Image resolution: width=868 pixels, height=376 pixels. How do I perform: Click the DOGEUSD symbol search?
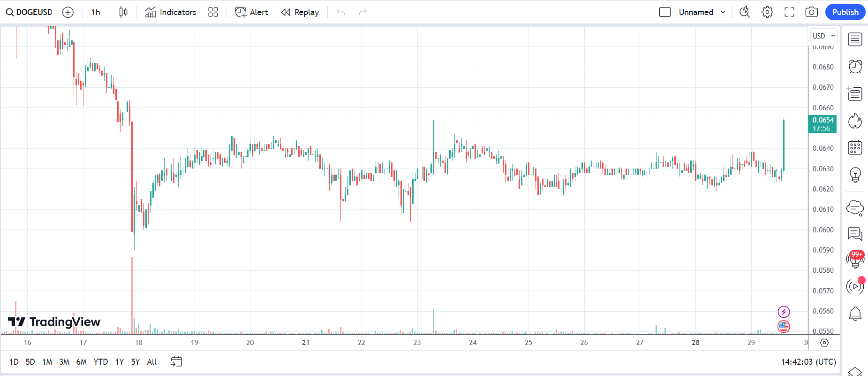pos(29,12)
